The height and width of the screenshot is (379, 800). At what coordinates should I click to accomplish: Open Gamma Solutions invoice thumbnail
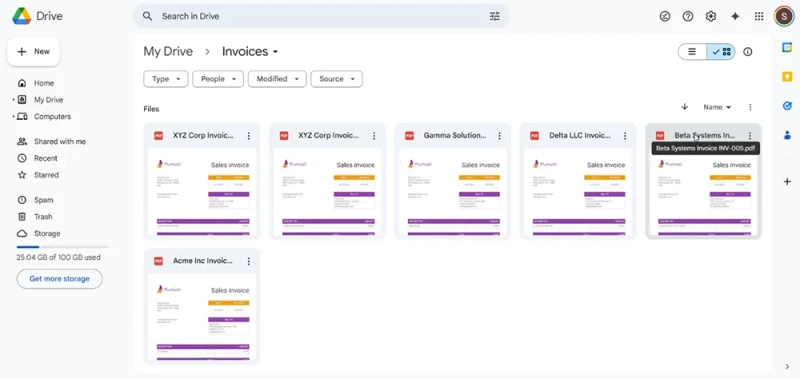453,192
